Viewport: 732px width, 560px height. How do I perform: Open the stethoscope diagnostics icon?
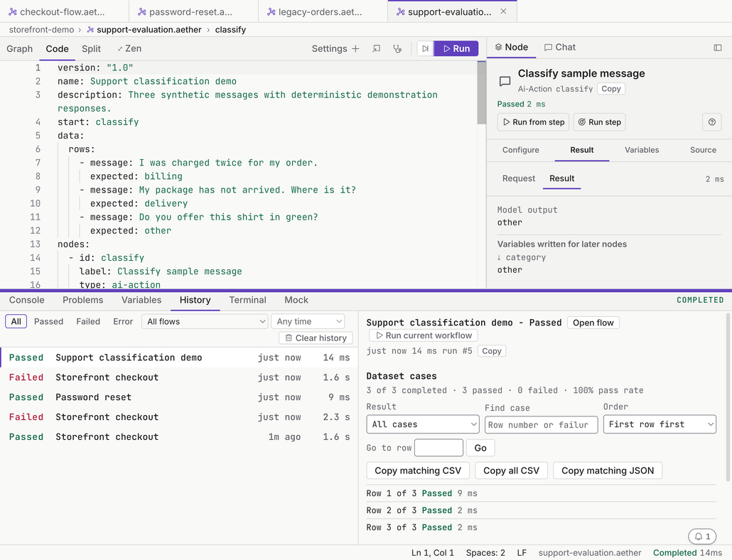(x=397, y=48)
